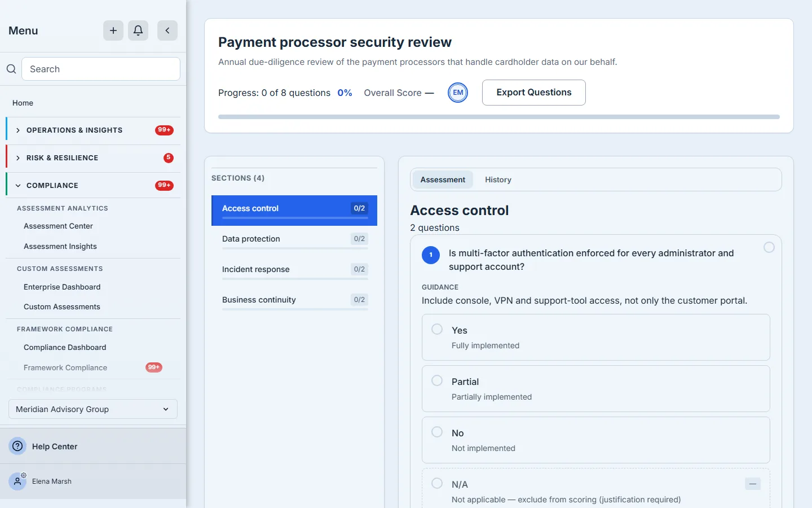The image size is (812, 508).
Task: Click the overall progress bar
Action: tap(499, 117)
